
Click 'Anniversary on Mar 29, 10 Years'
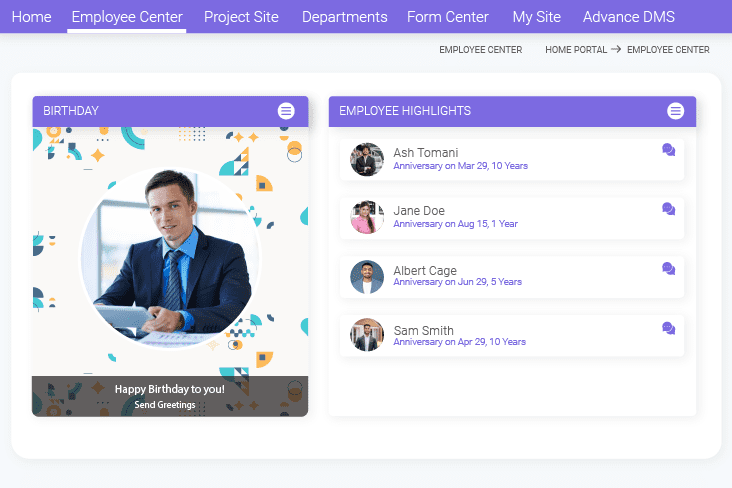(x=460, y=166)
